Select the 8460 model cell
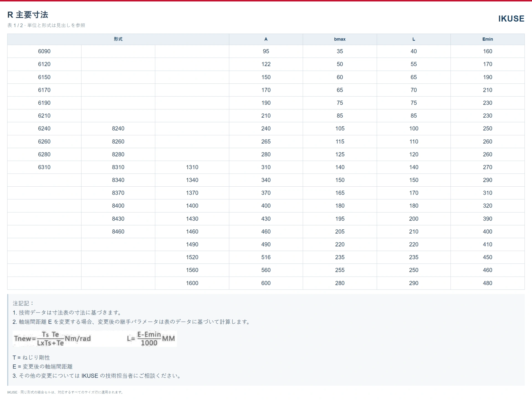Viewport: 532px width, 401px height. 118,232
